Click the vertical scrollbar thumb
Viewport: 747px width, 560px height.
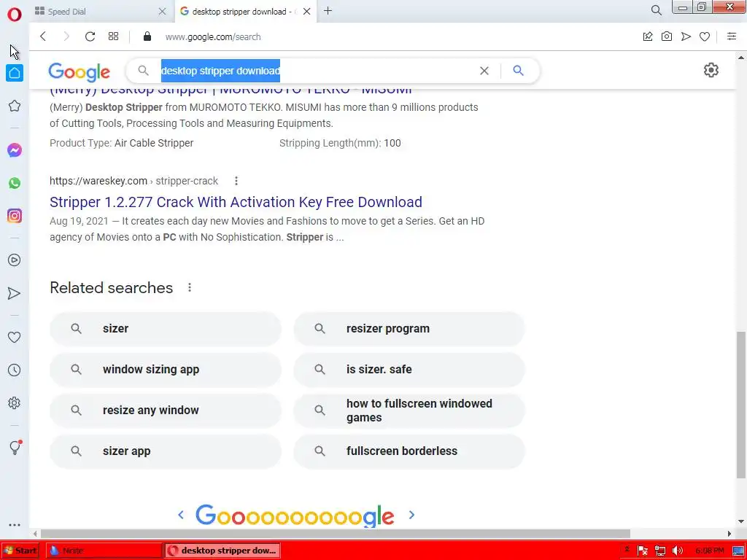click(741, 405)
